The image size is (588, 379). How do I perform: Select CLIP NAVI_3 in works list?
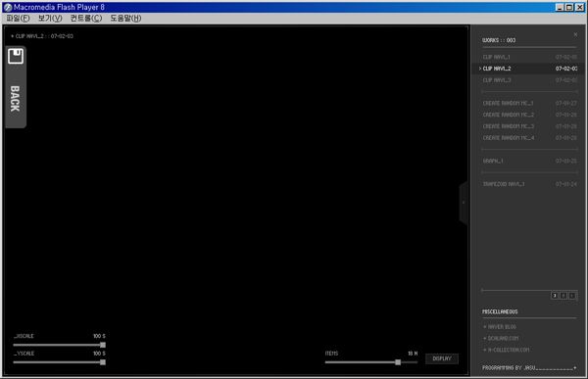pyautogui.click(x=529, y=80)
